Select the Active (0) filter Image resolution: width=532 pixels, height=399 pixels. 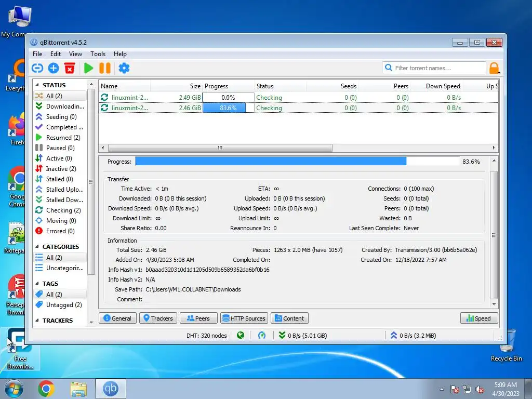click(60, 158)
